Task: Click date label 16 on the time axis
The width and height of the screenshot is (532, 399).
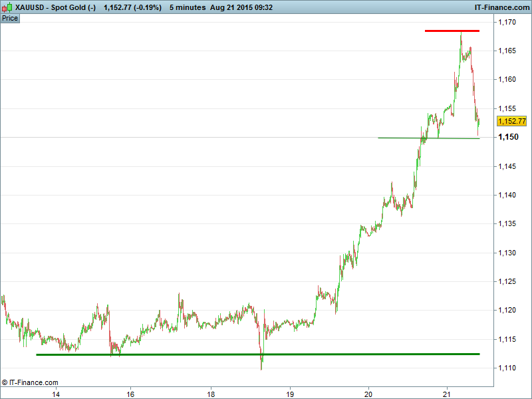Action: [x=131, y=393]
